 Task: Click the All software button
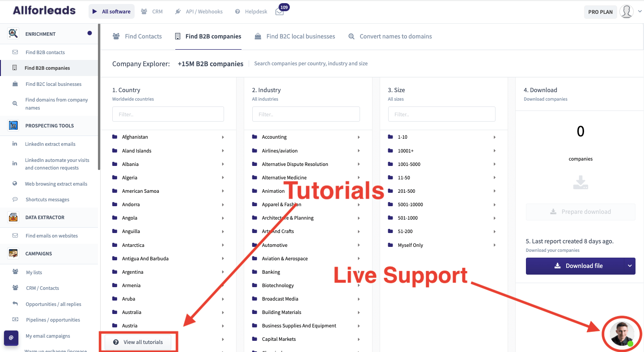click(112, 12)
